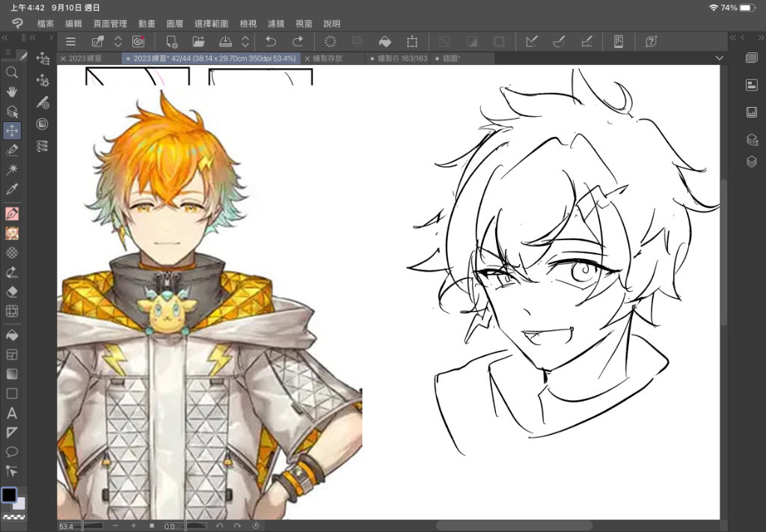Select the Figure rectangle tool
The width and height of the screenshot is (766, 532).
pos(12,394)
